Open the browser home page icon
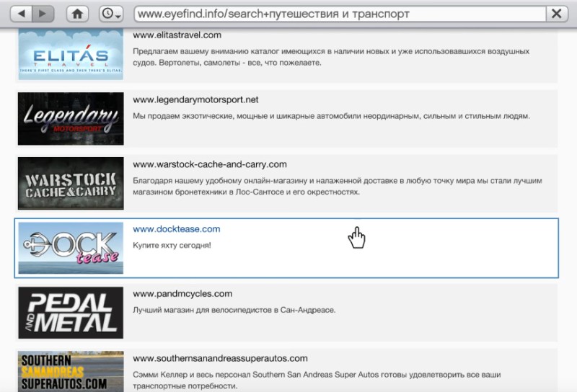Viewport: 577px width, 392px height. click(77, 14)
